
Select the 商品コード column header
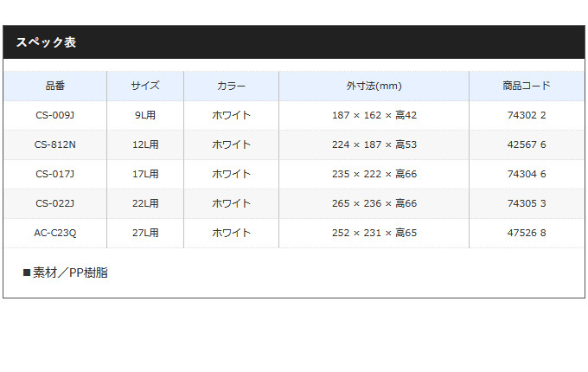coord(527,86)
